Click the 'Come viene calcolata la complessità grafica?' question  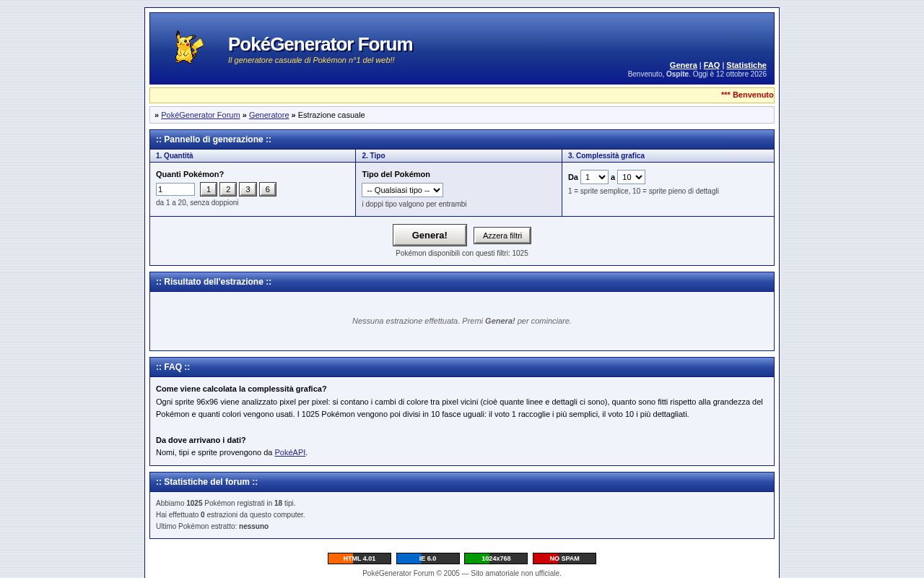[241, 389]
